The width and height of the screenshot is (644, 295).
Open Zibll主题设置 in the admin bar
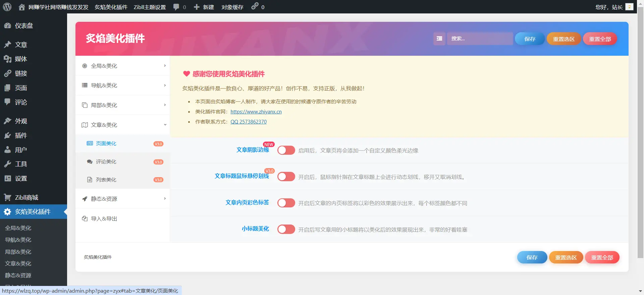(150, 7)
